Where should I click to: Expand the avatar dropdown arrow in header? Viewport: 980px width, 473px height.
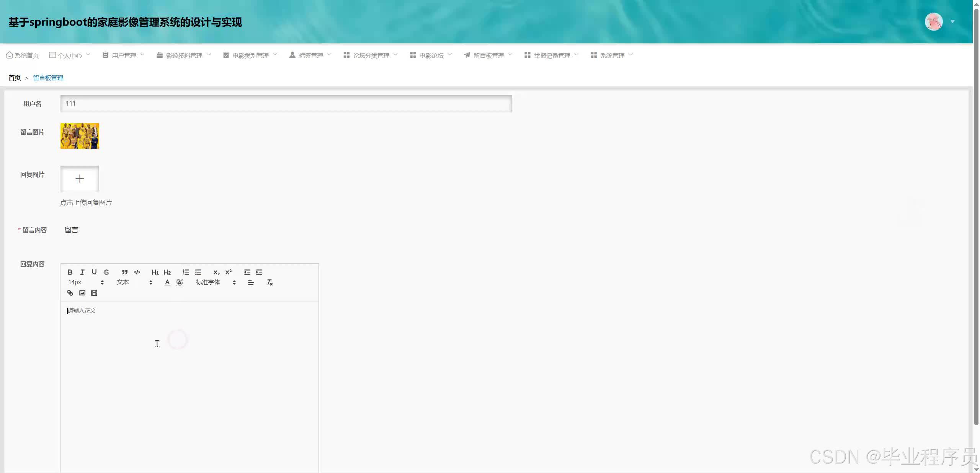(x=952, y=22)
